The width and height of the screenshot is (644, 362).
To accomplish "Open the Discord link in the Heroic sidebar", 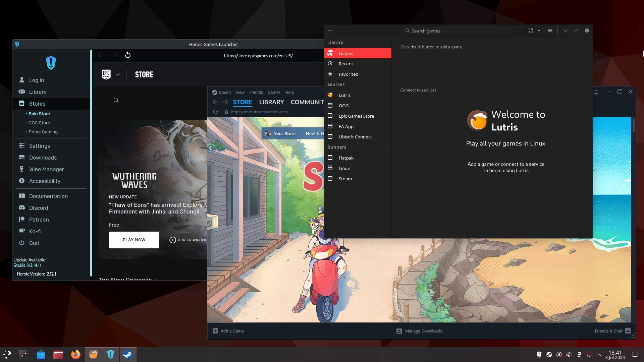I will [x=38, y=208].
